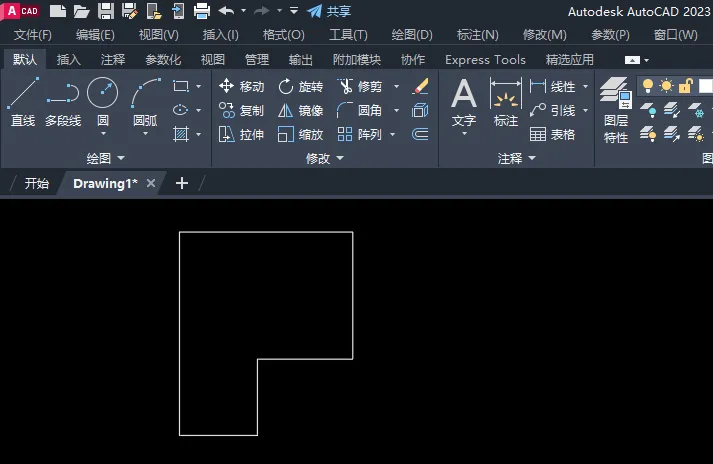
Task: Click the Move (移动) tool
Action: [241, 86]
